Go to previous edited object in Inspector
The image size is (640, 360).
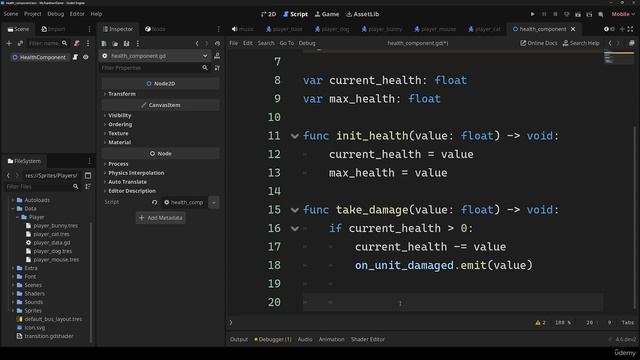point(197,43)
